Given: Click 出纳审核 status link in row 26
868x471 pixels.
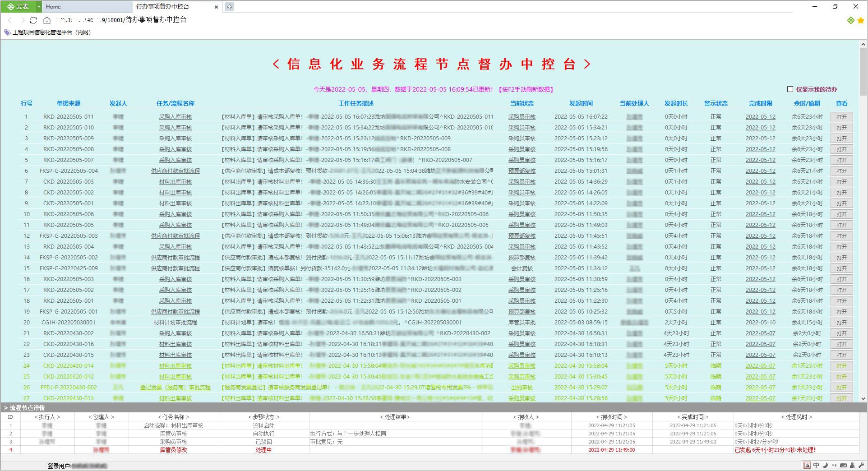Looking at the screenshot, I should 522,388.
